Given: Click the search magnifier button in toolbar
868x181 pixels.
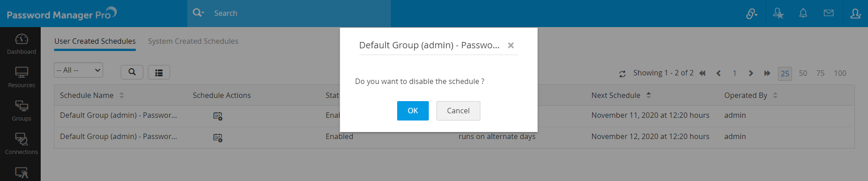Looking at the screenshot, I should [x=132, y=72].
